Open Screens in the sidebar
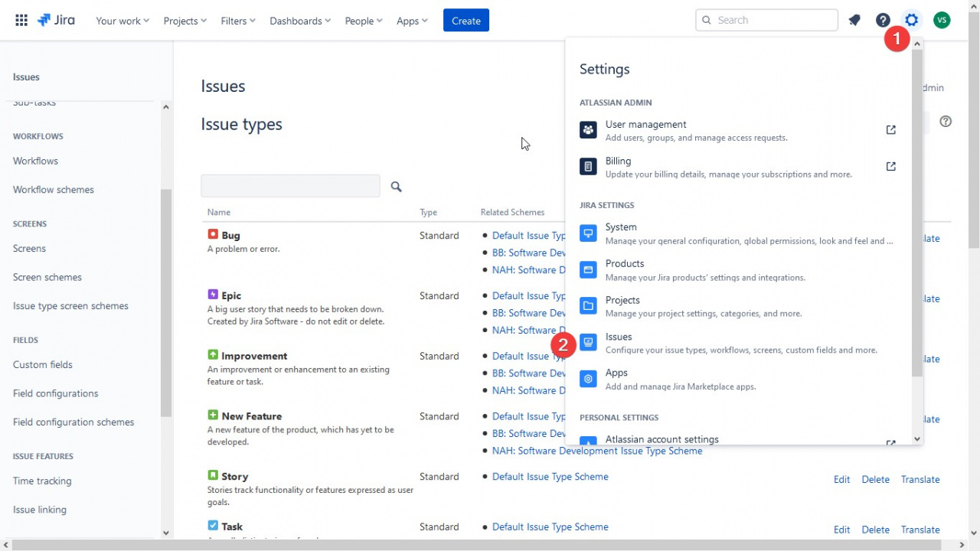 [29, 249]
